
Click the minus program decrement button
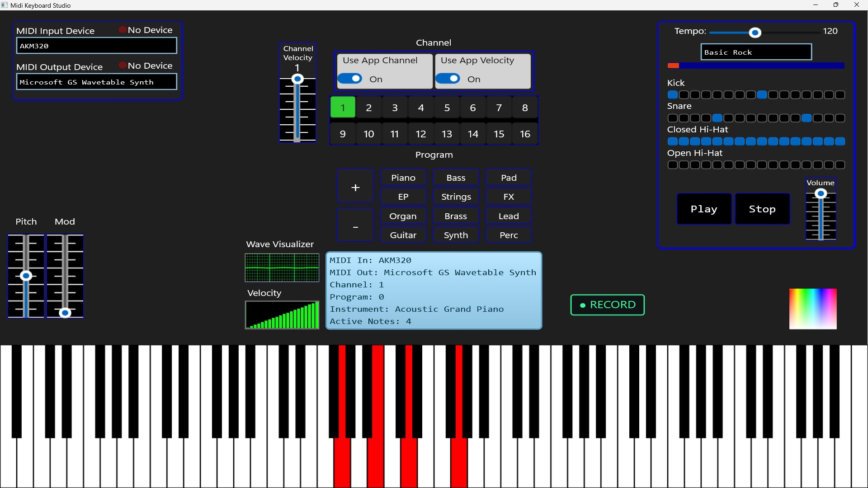click(x=355, y=225)
